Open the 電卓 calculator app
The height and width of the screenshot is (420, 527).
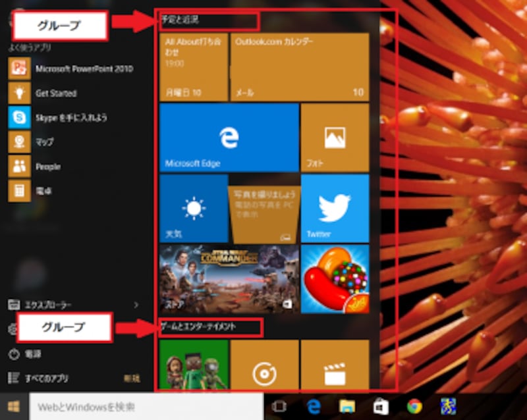click(x=30, y=191)
